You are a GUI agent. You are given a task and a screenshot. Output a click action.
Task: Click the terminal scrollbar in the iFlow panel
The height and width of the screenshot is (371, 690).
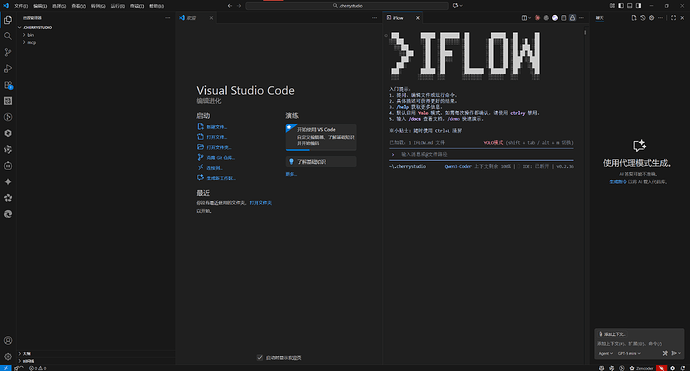coord(585,33)
